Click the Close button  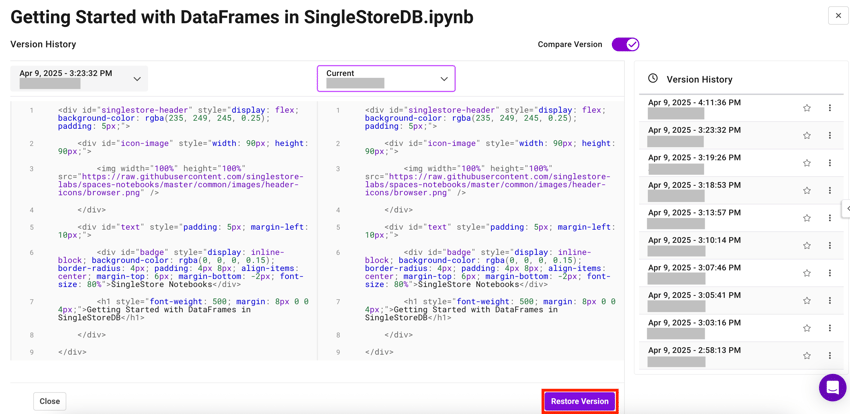(x=49, y=402)
